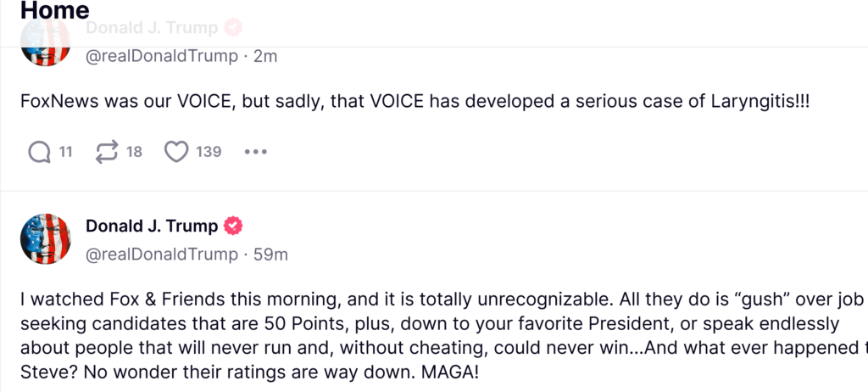Screen dimensions: 868x392
Task: Like the Laryngitis post with the heart
Action: [x=175, y=152]
